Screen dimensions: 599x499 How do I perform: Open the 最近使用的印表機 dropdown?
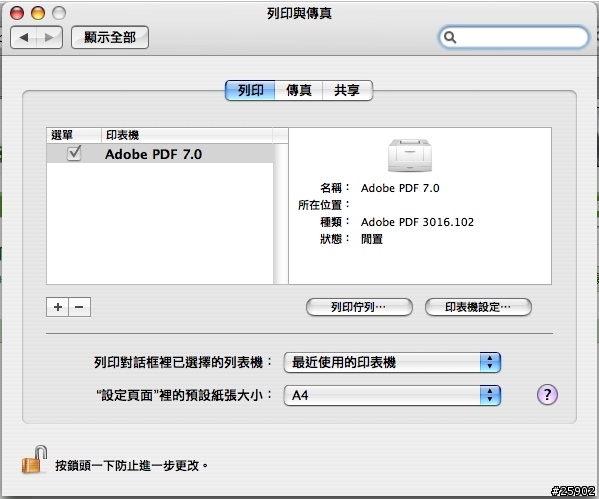392,362
